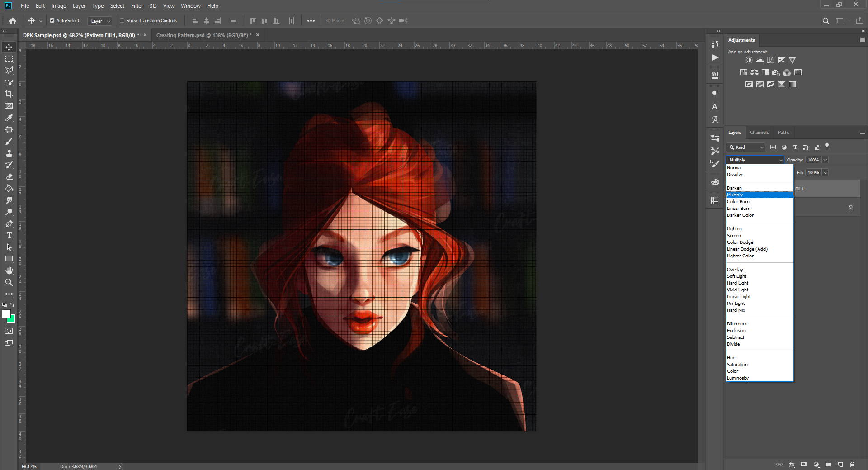Select the Rectangular Marquee tool

click(9, 59)
